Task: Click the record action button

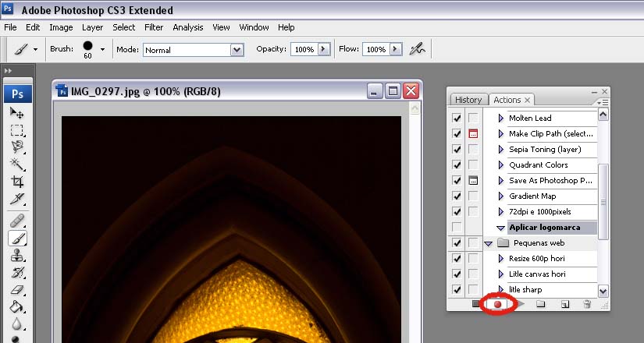Action: [x=497, y=304]
